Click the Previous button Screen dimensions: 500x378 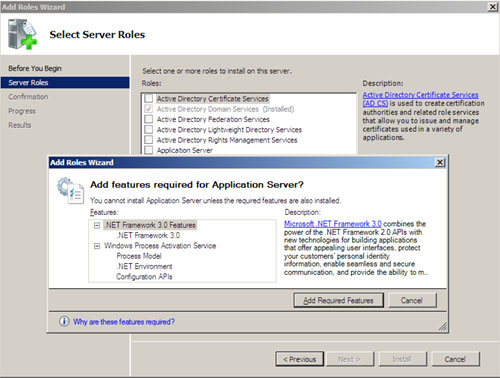click(x=300, y=359)
